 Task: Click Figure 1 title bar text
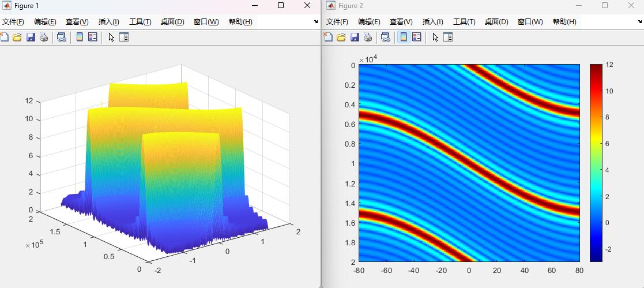point(27,6)
